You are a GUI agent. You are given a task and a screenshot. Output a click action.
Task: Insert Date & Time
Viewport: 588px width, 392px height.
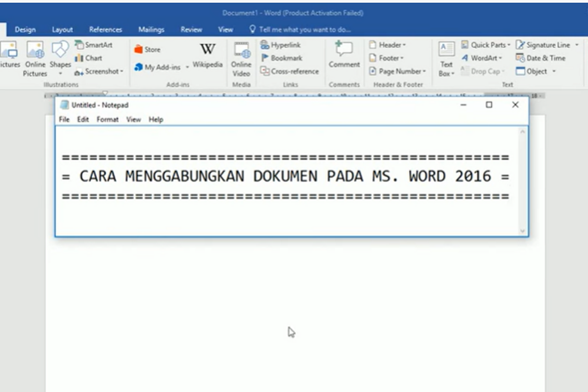(x=541, y=58)
